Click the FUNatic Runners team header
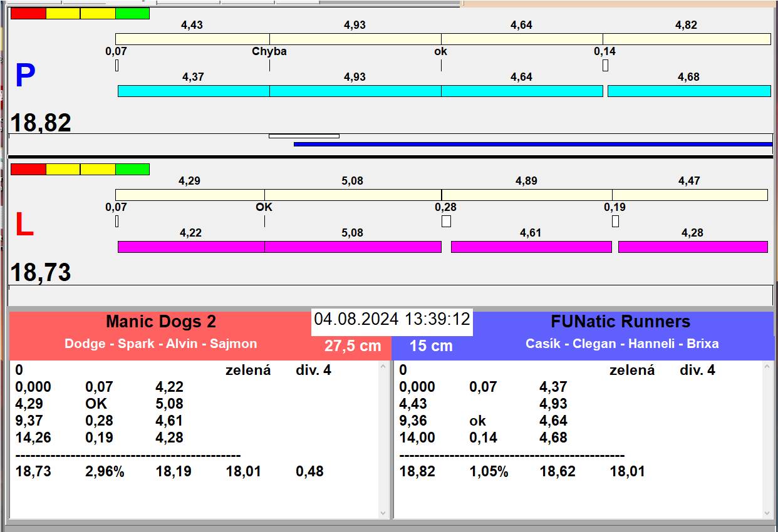This screenshot has height=532, width=778. point(620,322)
